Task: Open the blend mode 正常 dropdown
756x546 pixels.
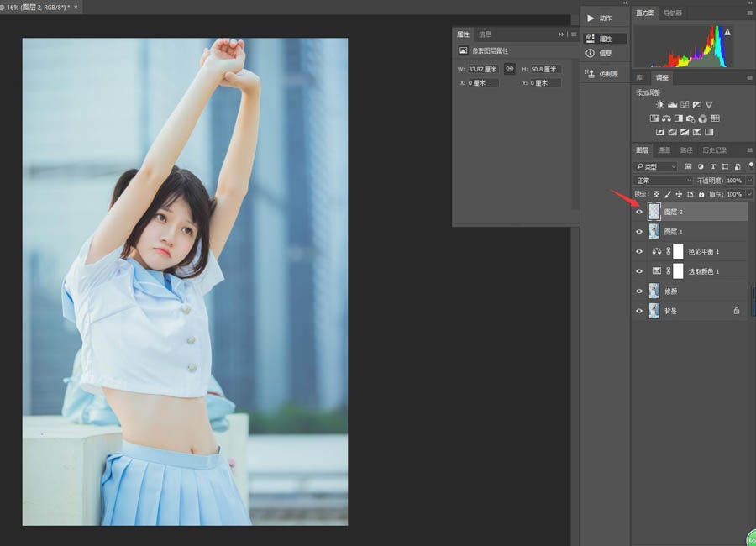Action: 664,181
